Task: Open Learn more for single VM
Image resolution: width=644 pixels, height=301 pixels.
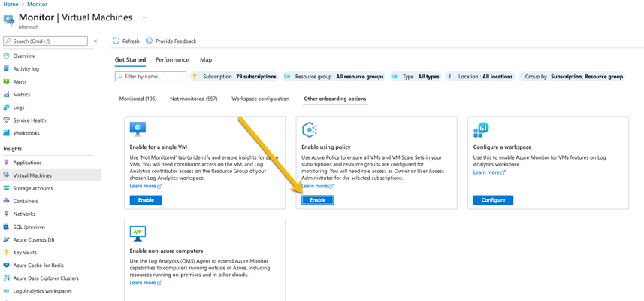Action: point(146,186)
